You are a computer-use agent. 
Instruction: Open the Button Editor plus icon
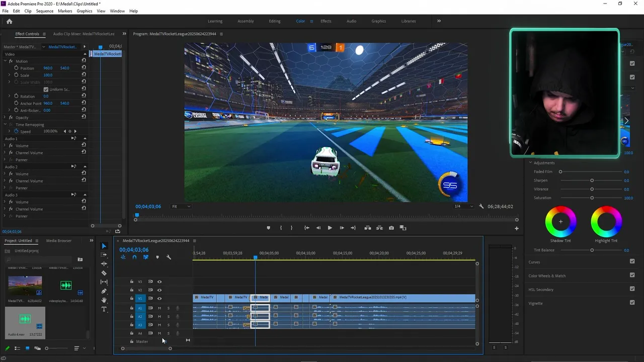pyautogui.click(x=516, y=228)
